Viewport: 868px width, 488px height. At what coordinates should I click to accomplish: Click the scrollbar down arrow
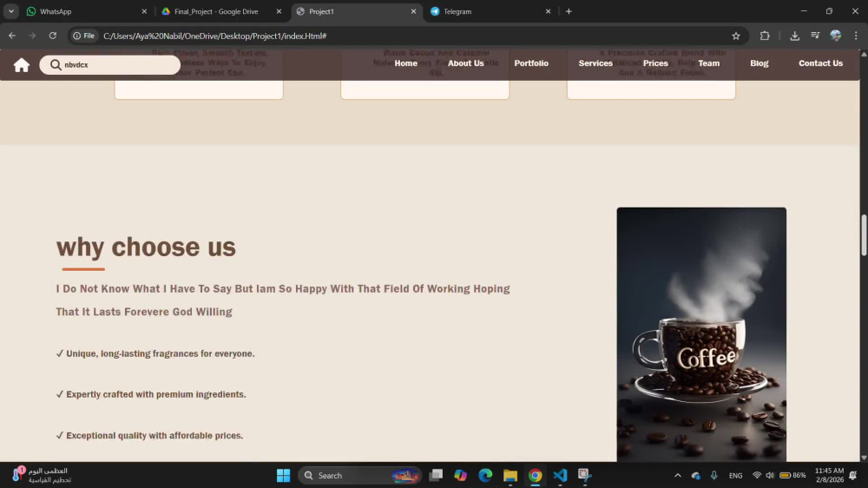864,458
